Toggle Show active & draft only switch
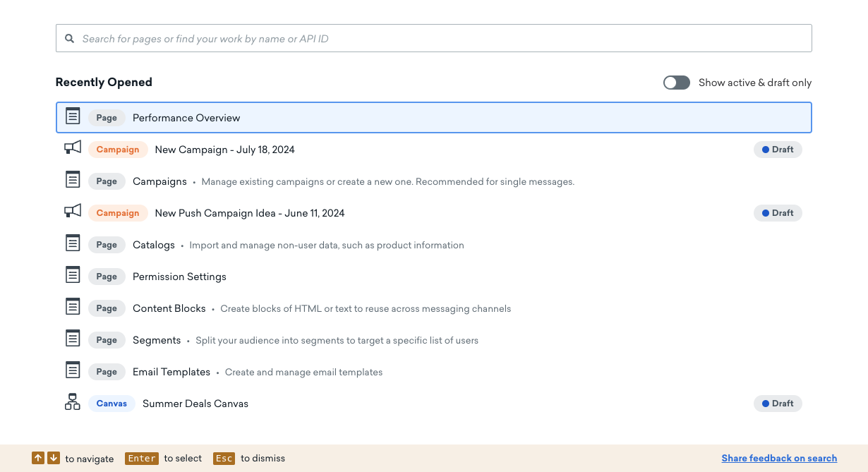The width and height of the screenshot is (868, 472). [x=676, y=83]
